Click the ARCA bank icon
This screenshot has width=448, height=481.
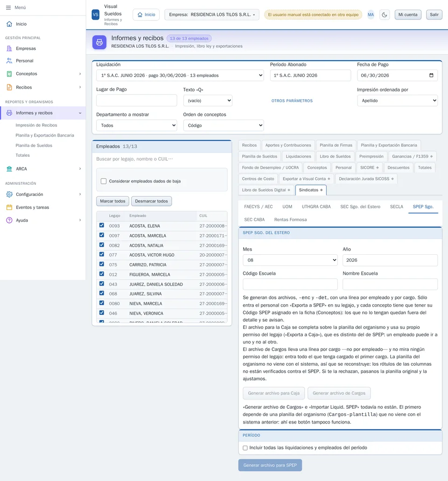coord(9,169)
